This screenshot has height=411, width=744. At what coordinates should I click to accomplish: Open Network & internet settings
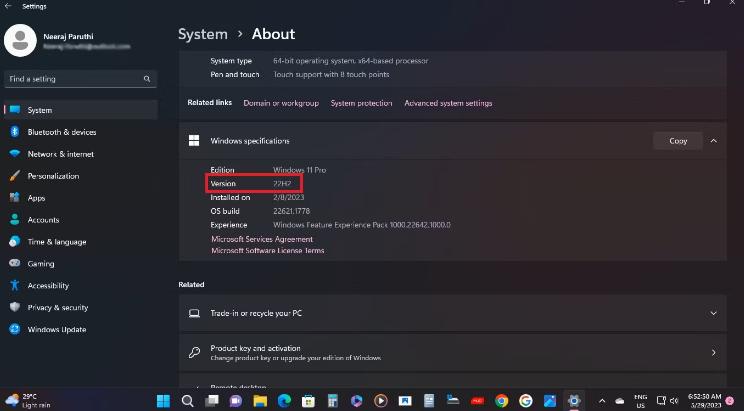point(80,154)
